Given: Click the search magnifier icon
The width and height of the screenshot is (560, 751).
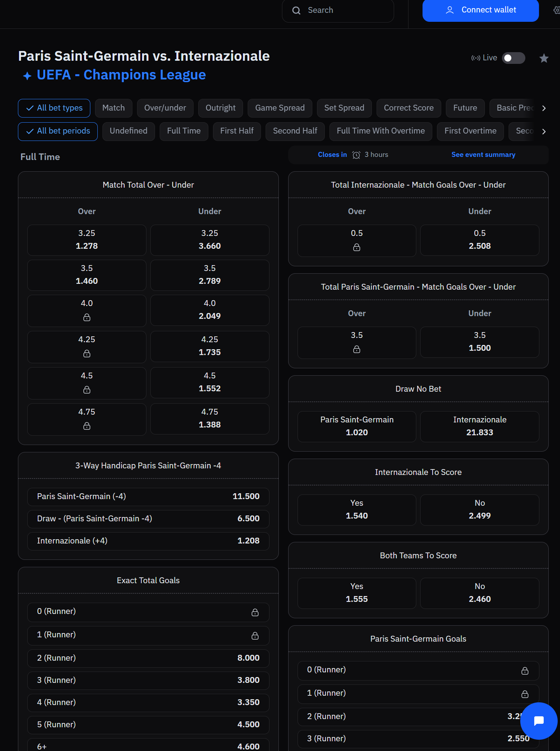Looking at the screenshot, I should click(296, 11).
